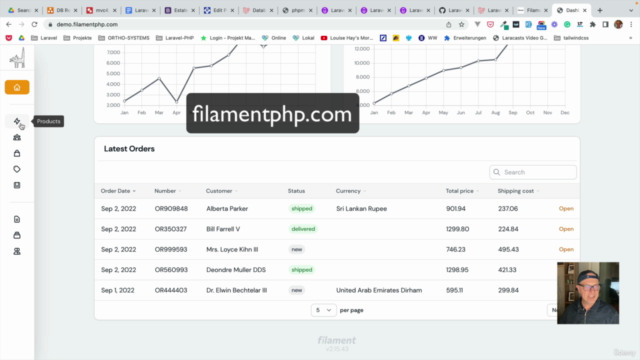Screen dimensions: 640x360
Task: Open the Laravel bookmarks folder
Action: 44,38
